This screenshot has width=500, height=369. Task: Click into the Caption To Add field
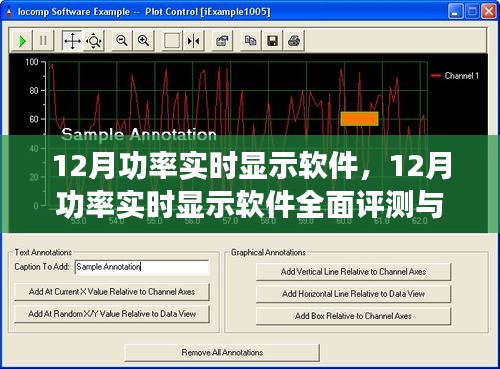click(142, 267)
